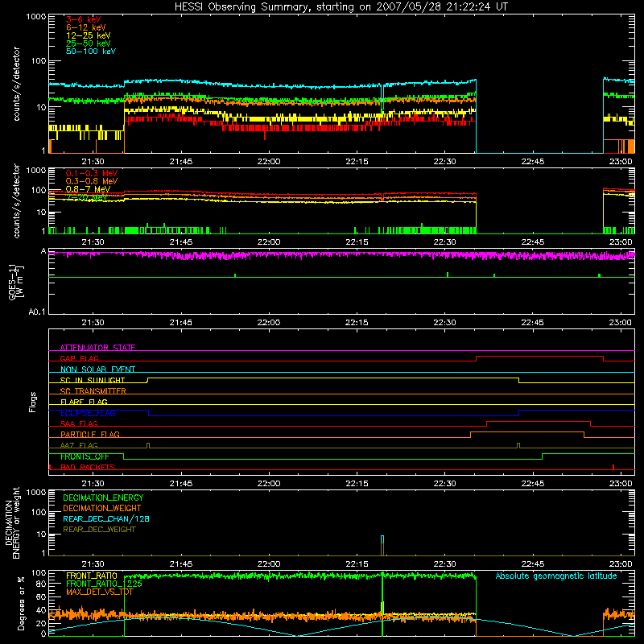The width and height of the screenshot is (644, 644).
Task: Click the SC_TRANSMITTER flag label
Action: 93,391
